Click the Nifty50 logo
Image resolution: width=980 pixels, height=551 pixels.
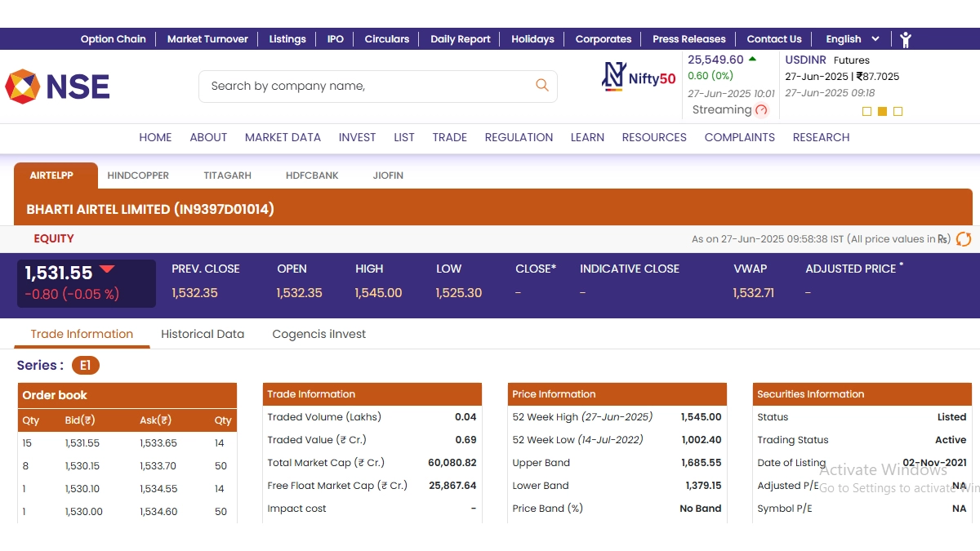(x=639, y=77)
